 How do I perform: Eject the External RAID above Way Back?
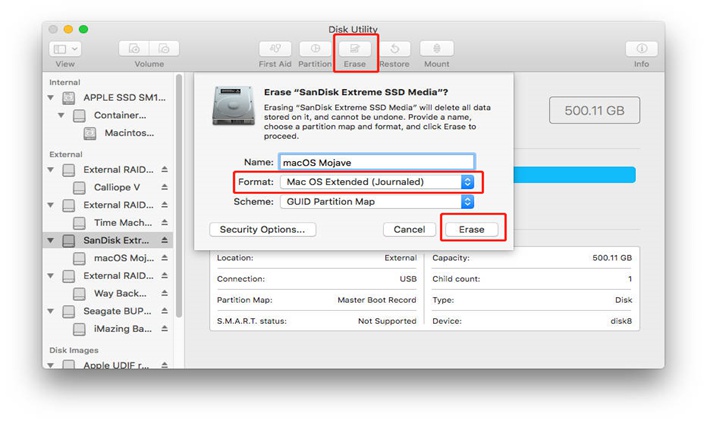tap(165, 276)
